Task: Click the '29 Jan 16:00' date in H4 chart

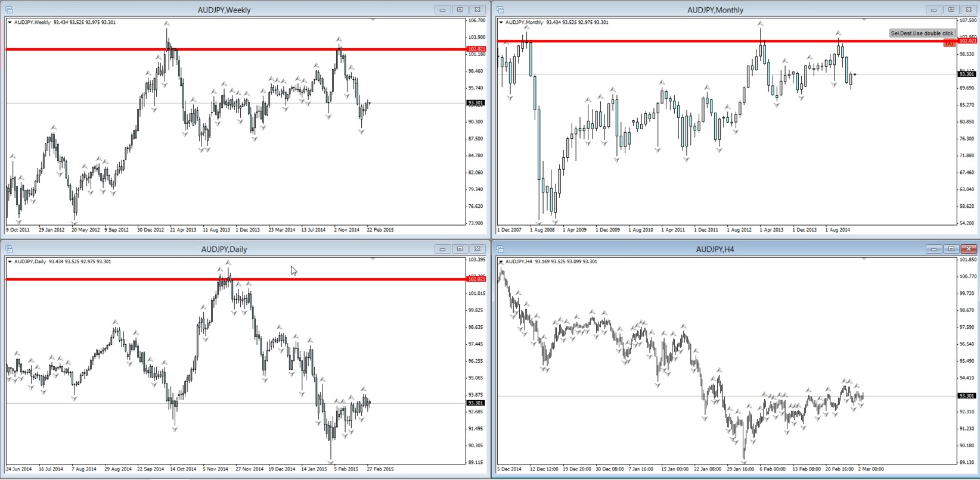Action: (x=740, y=469)
